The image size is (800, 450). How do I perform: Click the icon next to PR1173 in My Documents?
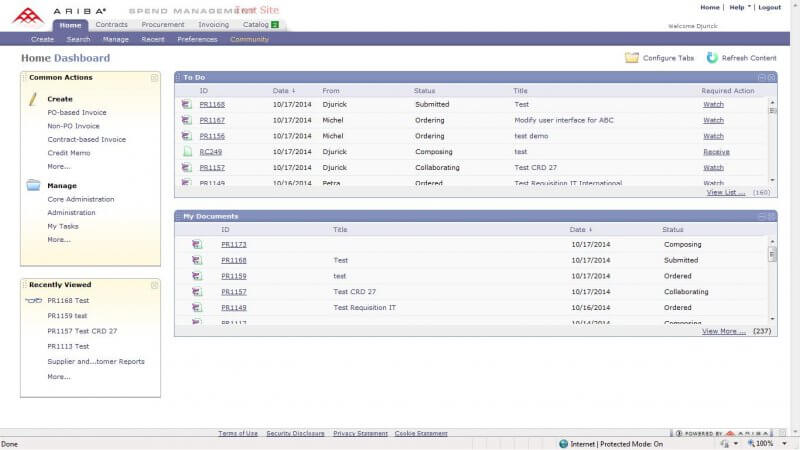pos(197,244)
